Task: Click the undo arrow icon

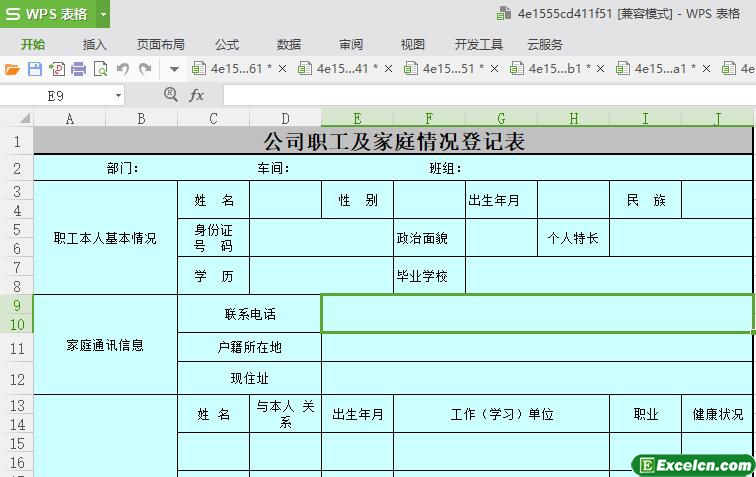Action: point(123,69)
